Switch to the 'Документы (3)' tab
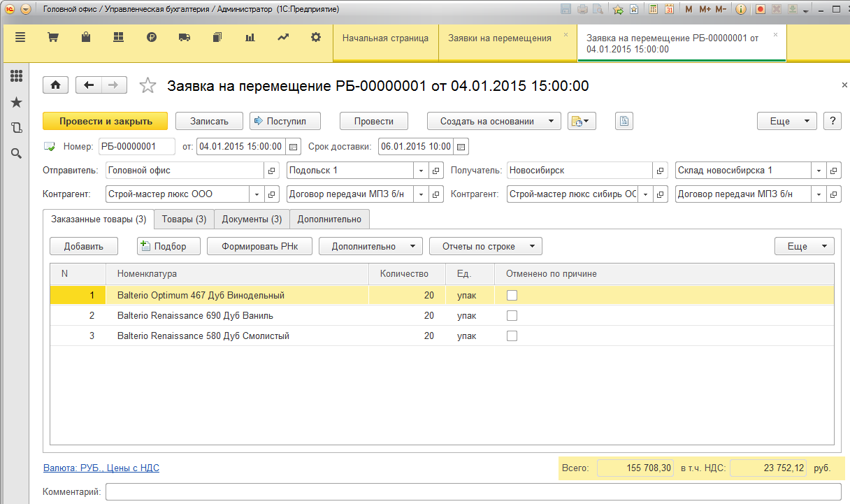 click(252, 219)
